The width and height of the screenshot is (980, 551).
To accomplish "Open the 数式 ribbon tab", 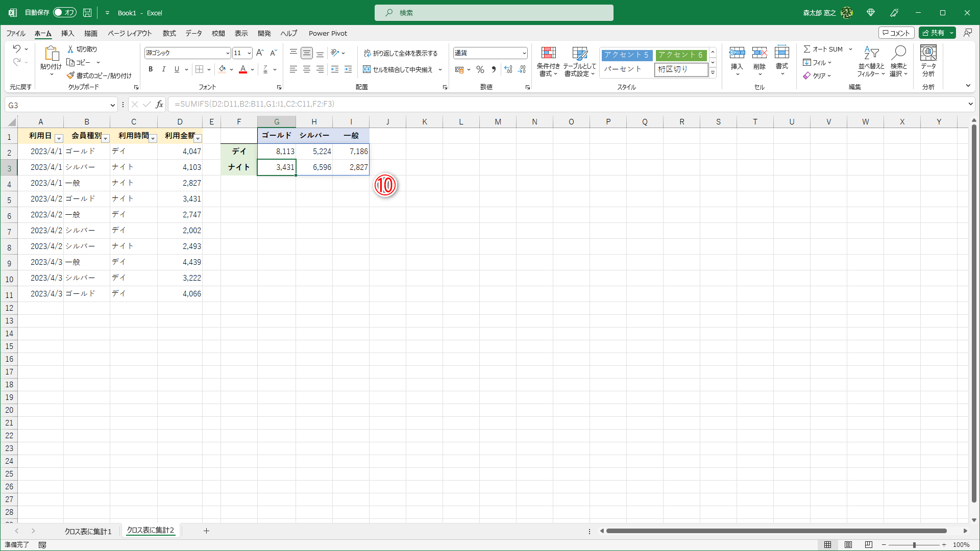I will tap(169, 33).
